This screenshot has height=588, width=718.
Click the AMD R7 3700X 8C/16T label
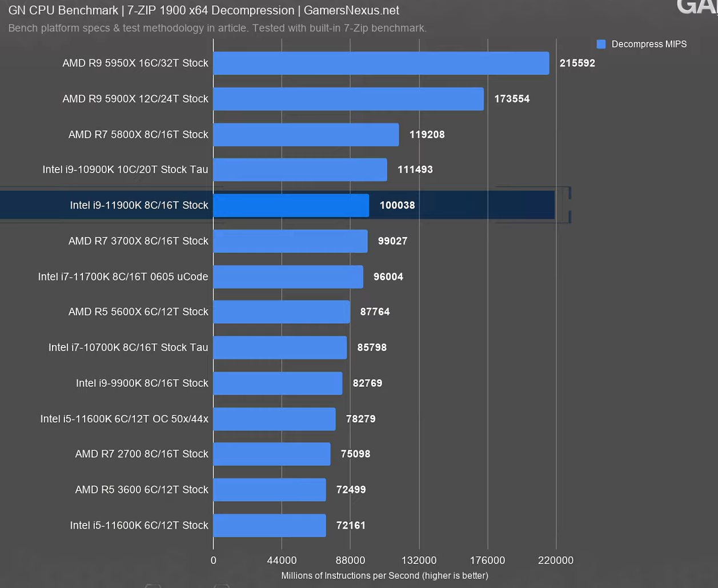(x=138, y=241)
